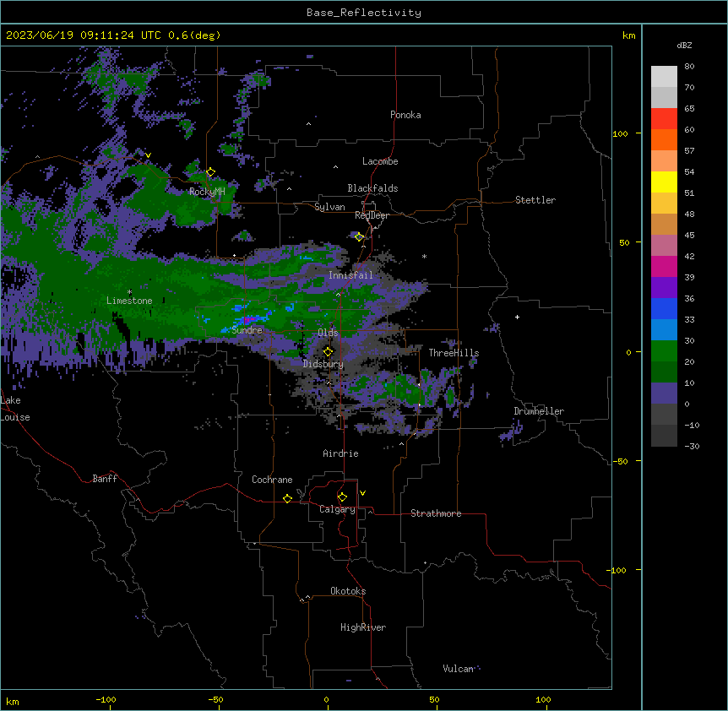Click the Lake Louise label
The height and width of the screenshot is (711, 728).
click(15, 409)
